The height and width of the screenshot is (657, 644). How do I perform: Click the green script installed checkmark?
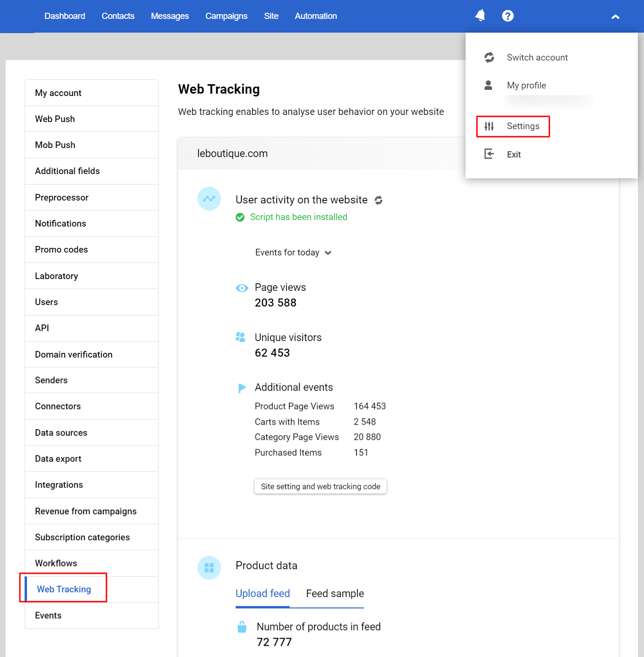pyautogui.click(x=240, y=217)
